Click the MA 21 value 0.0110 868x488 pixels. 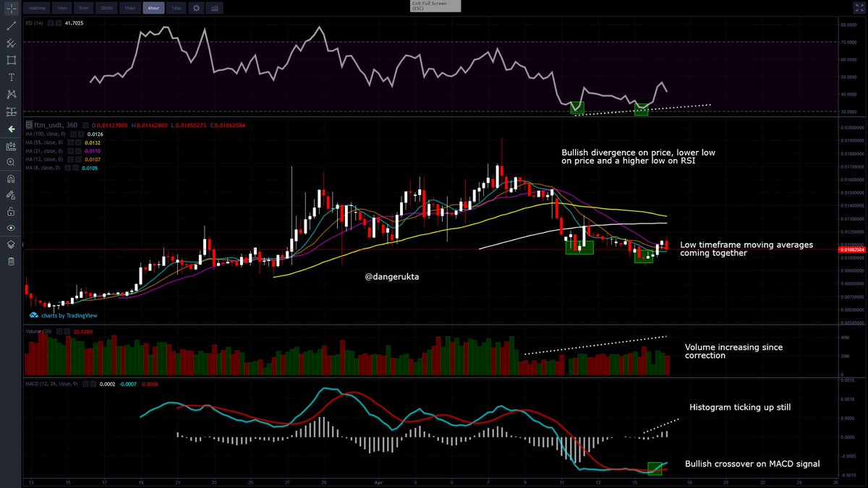tap(93, 150)
